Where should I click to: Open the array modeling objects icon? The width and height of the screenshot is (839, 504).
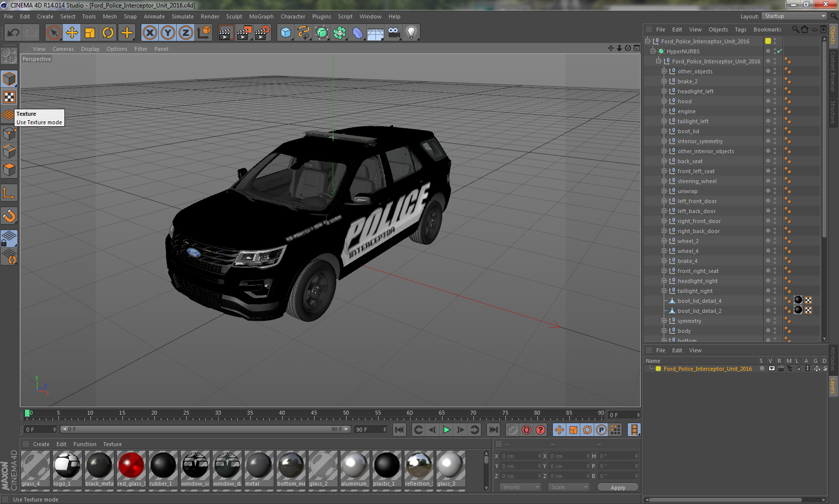tap(340, 33)
